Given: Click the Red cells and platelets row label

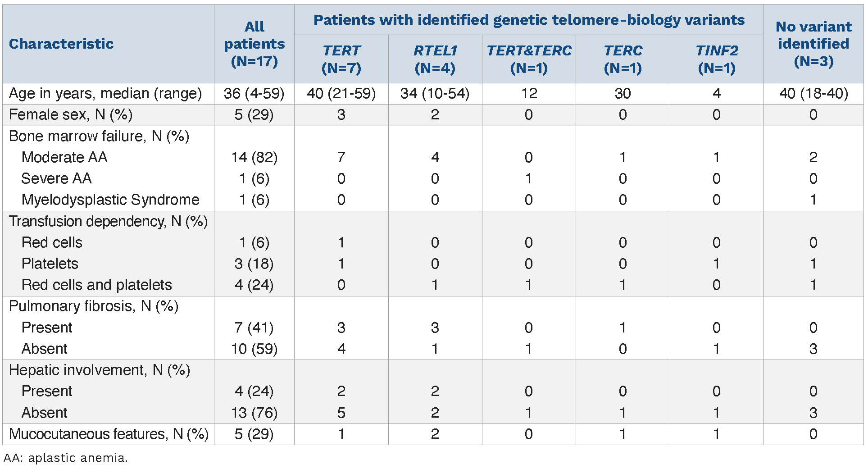Looking at the screenshot, I should point(96,285).
